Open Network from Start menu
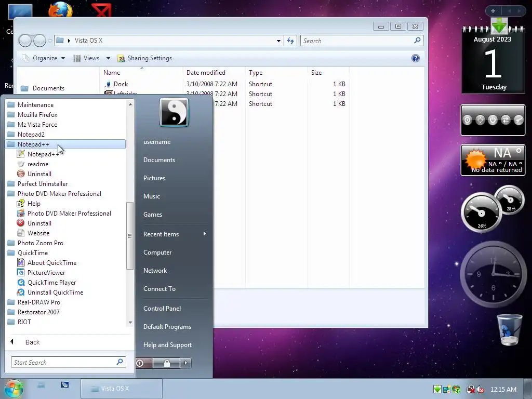 point(155,270)
